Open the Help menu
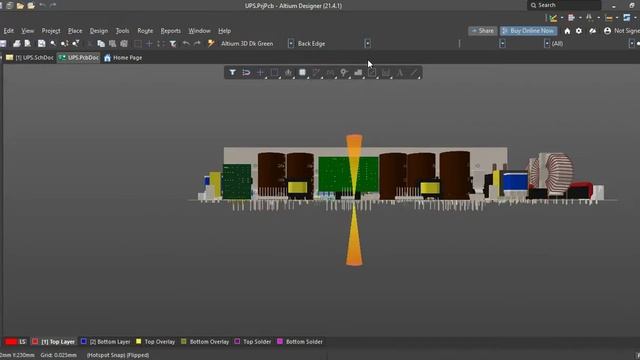This screenshot has height=360, width=640. tap(224, 31)
